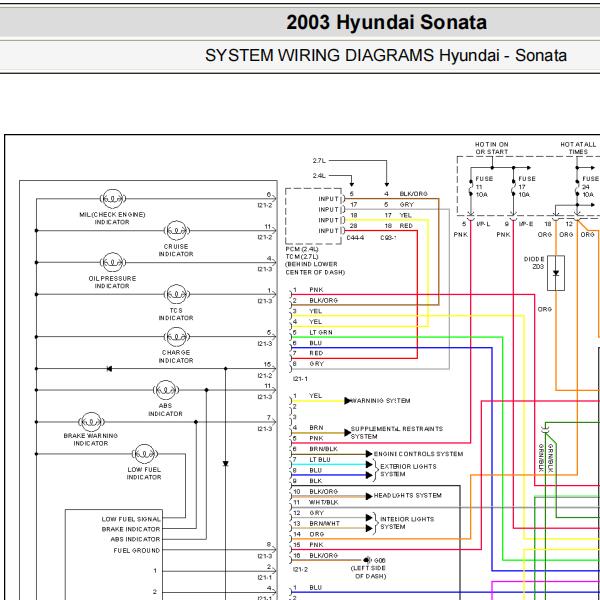Select the arrowhead pointing to Warning System
600x600 pixels.
[x=348, y=401]
